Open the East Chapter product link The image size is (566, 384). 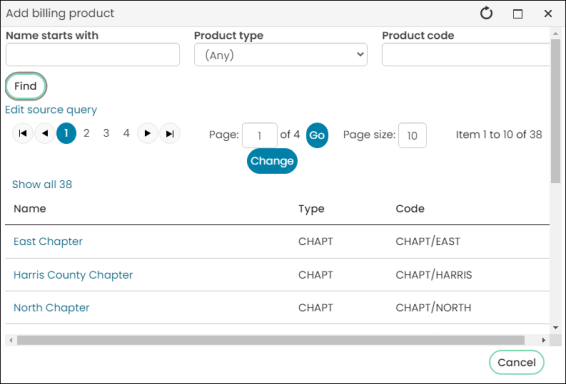pyautogui.click(x=48, y=241)
